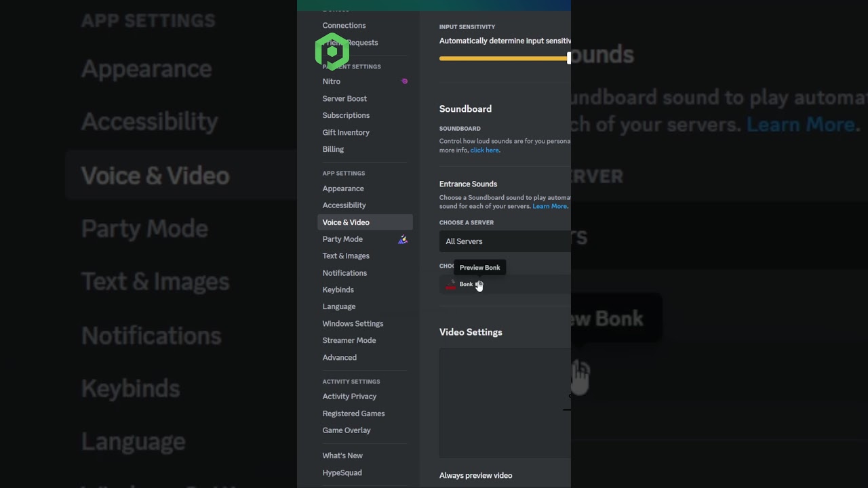Image resolution: width=868 pixels, height=488 pixels.
Task: Click the Bonk sound emoji icon
Action: tap(450, 285)
